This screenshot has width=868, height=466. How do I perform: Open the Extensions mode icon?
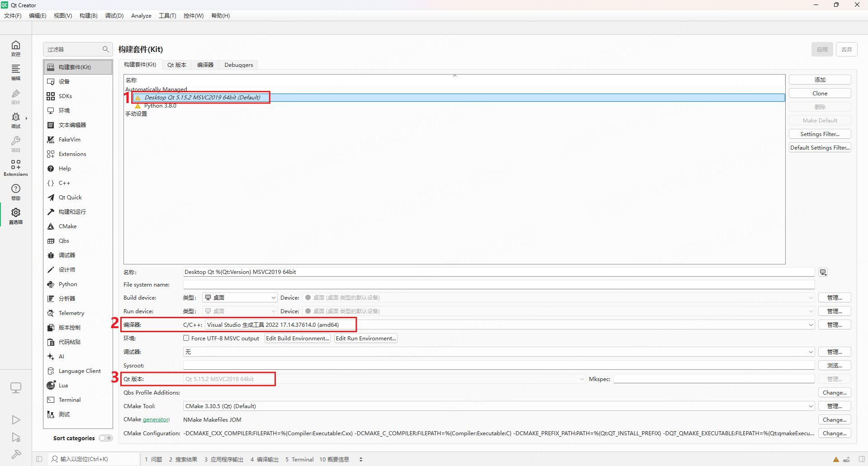16,168
